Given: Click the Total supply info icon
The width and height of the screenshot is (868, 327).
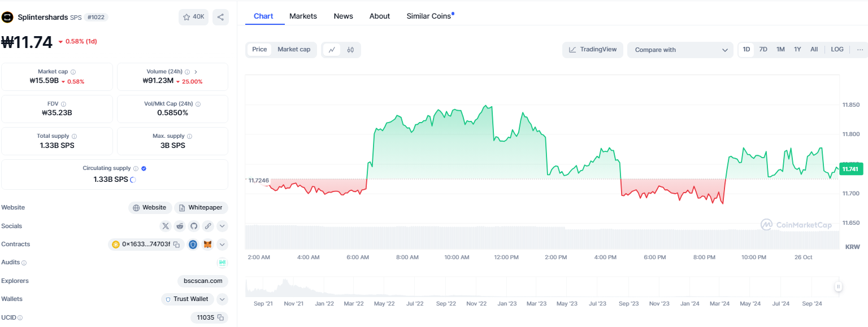Looking at the screenshot, I should point(75,136).
